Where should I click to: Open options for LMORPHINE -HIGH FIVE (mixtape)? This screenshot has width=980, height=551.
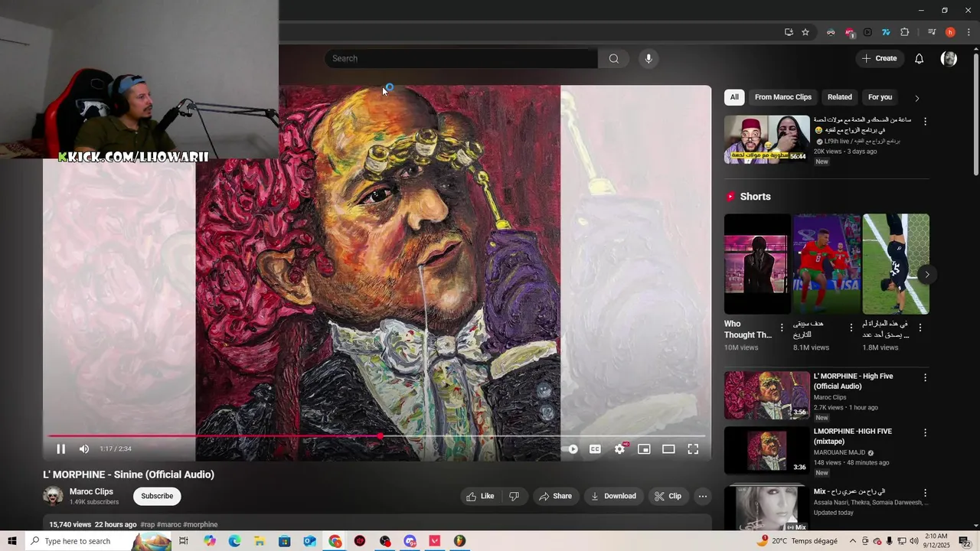(925, 432)
